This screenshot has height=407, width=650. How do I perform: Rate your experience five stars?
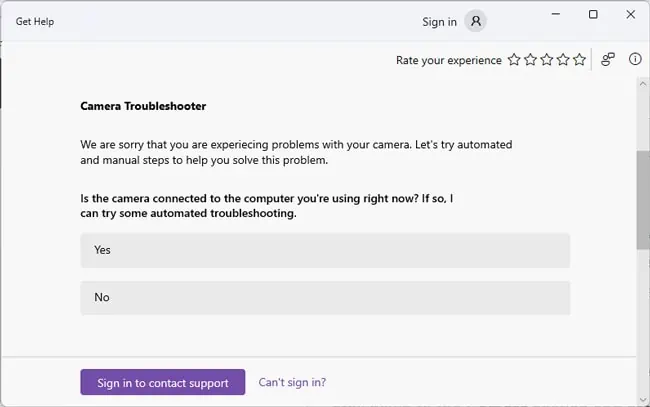coord(578,60)
